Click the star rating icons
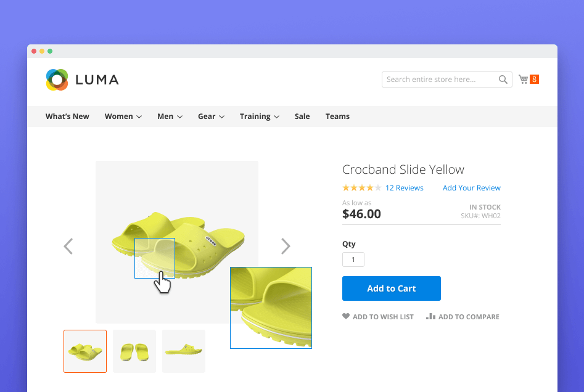Screen dimensions: 584x392 (x=361, y=188)
